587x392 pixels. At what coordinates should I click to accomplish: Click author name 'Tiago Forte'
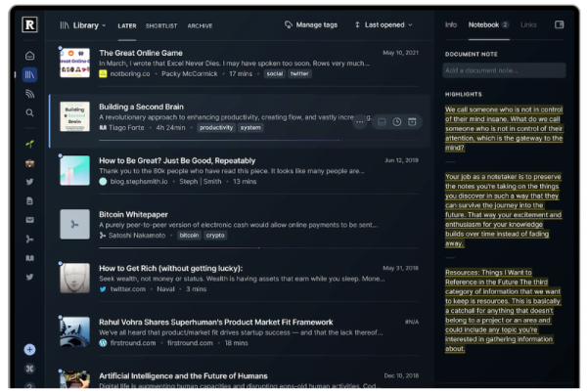click(126, 127)
